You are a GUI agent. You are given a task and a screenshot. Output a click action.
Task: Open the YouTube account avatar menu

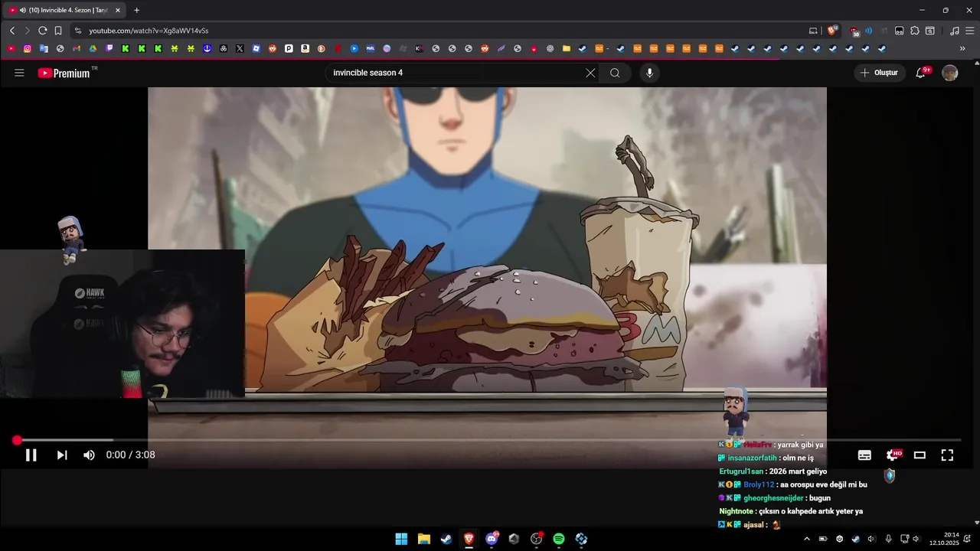[x=950, y=73]
